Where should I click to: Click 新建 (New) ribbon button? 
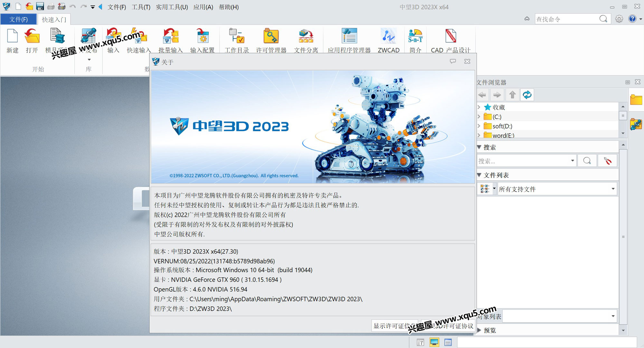[13, 41]
